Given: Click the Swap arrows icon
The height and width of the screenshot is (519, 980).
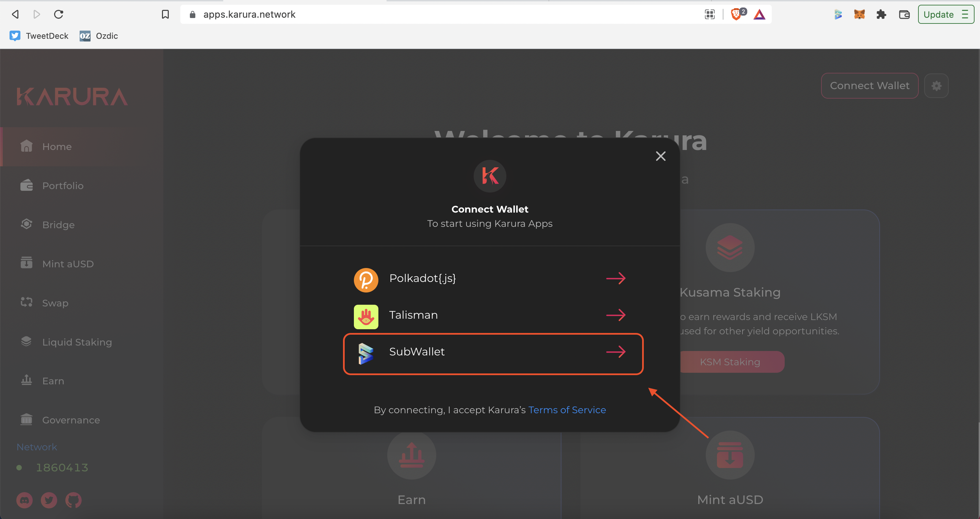Looking at the screenshot, I should tap(26, 302).
